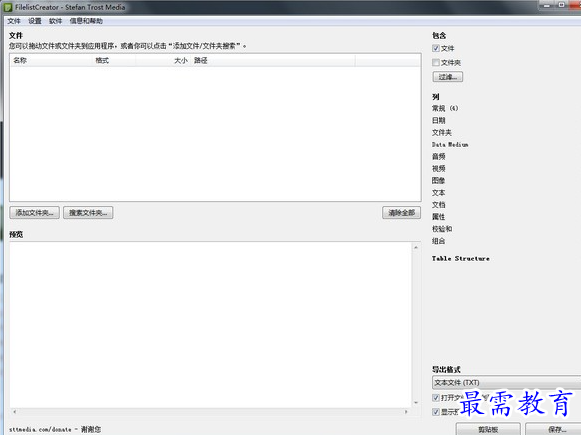Click the 搜索文件夹... button
The image size is (581, 435).
[88, 213]
